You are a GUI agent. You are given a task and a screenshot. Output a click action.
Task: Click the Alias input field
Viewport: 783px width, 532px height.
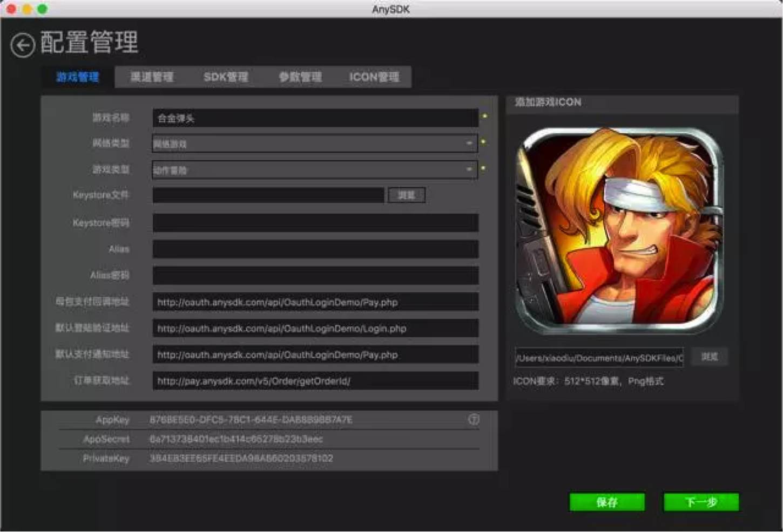pyautogui.click(x=315, y=249)
